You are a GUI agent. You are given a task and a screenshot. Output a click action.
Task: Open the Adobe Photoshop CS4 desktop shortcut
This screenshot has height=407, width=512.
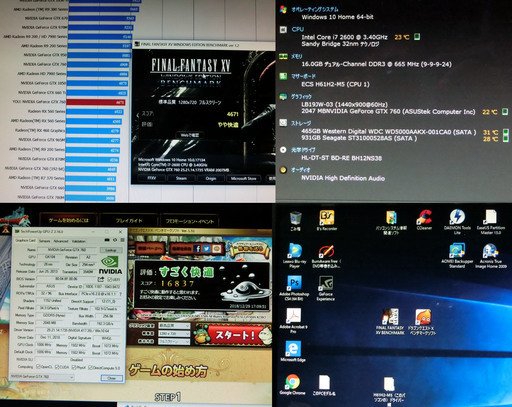(294, 288)
